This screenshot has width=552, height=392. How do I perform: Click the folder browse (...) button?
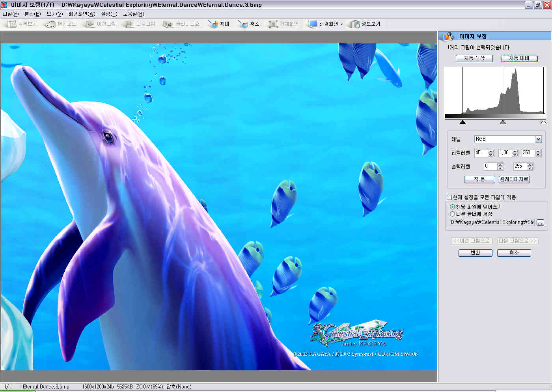(x=540, y=222)
